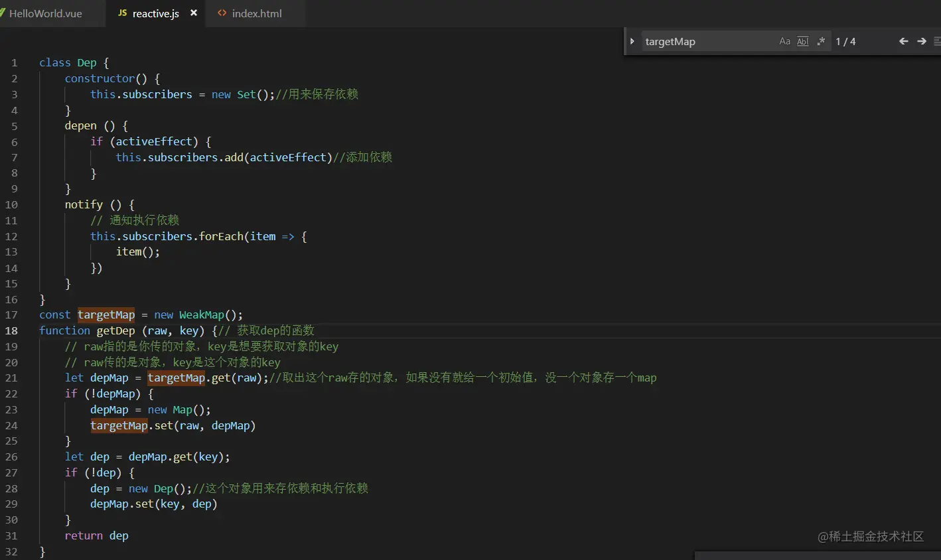Click 'if (activeEffect) {' on line 6
The width and height of the screenshot is (941, 560).
[x=151, y=141]
